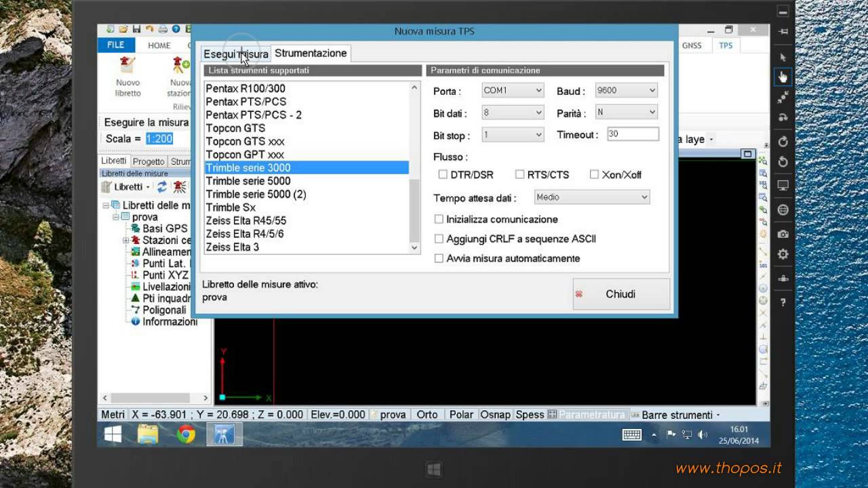The width and height of the screenshot is (868, 488).
Task: Expand the Stazioni tree node
Action: pos(126,241)
